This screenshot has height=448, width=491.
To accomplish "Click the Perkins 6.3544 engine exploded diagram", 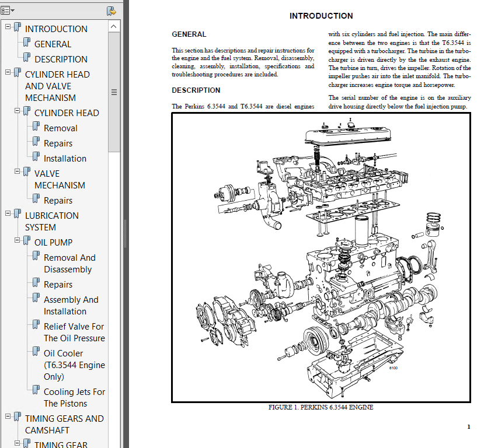I will pyautogui.click(x=321, y=257).
